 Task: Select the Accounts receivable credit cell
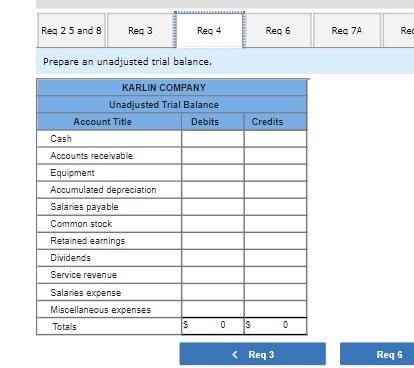pos(275,156)
